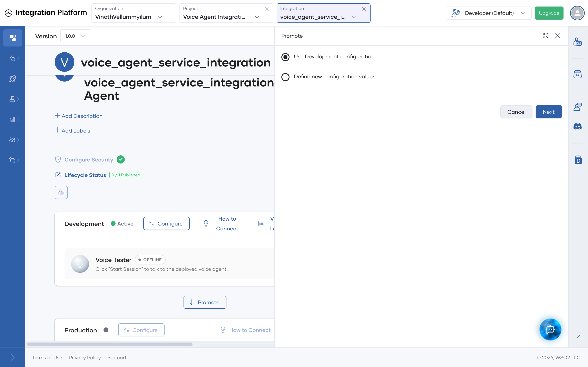Click the Cancel button

516,112
